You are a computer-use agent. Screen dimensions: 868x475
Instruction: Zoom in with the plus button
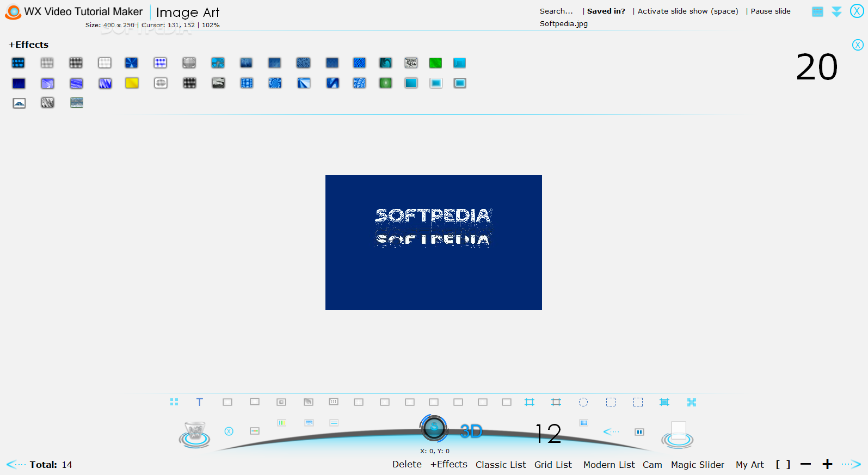827,464
